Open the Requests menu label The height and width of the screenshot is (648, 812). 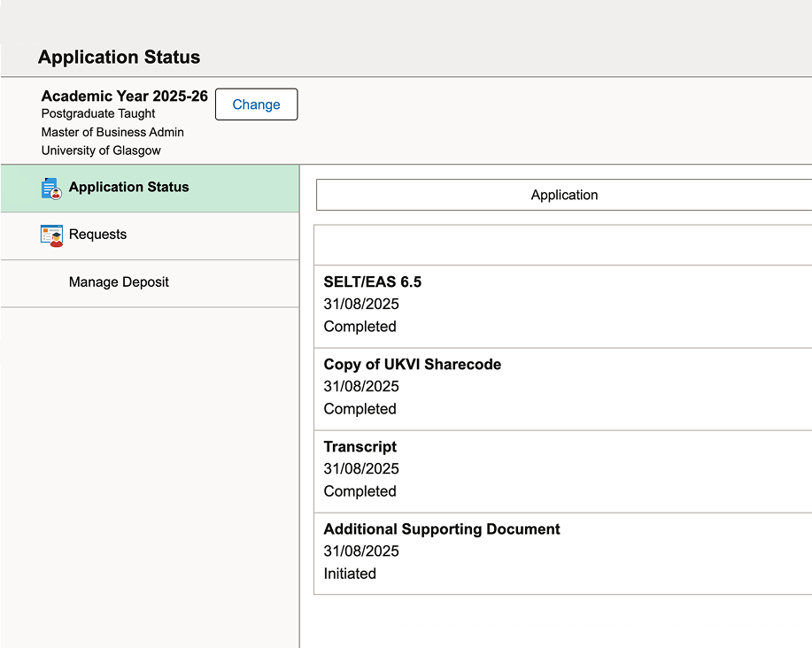tap(97, 235)
